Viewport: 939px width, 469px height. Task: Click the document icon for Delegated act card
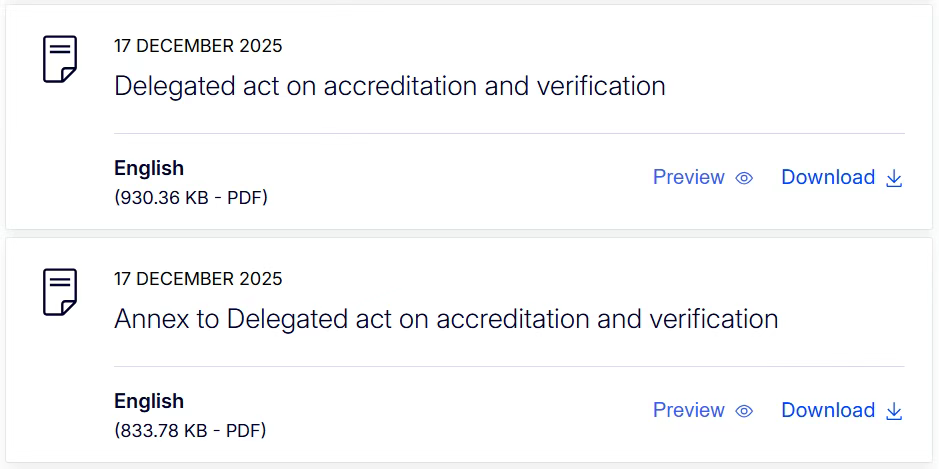pyautogui.click(x=60, y=59)
